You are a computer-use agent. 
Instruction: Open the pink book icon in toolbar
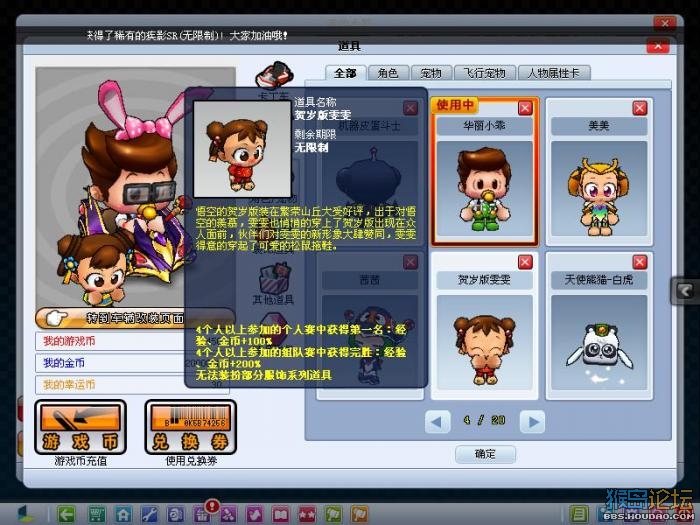tap(281, 515)
